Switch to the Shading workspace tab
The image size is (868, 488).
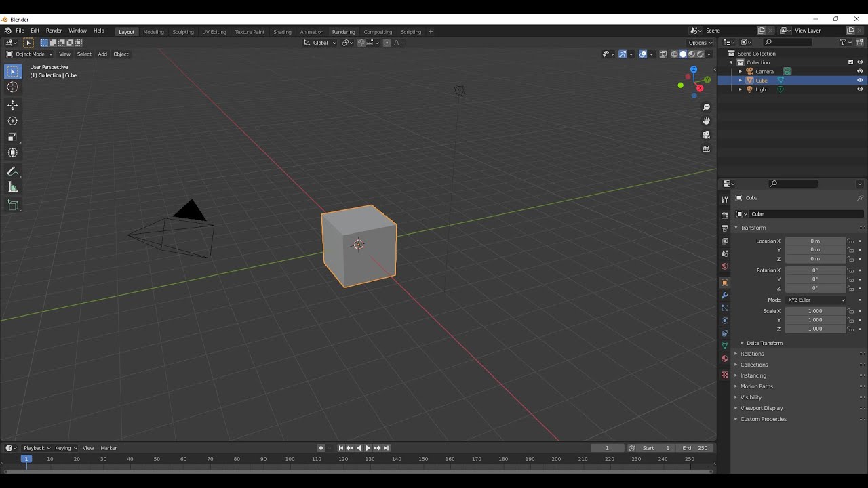[x=282, y=32]
